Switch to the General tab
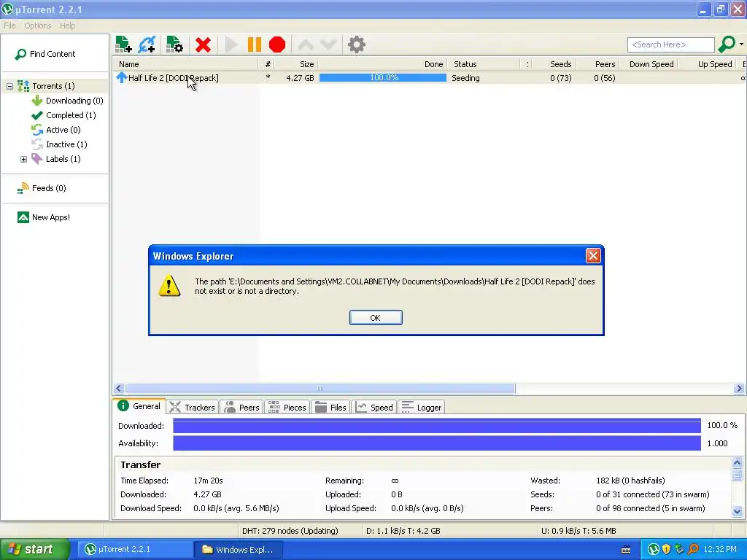This screenshot has width=747, height=560. (139, 406)
